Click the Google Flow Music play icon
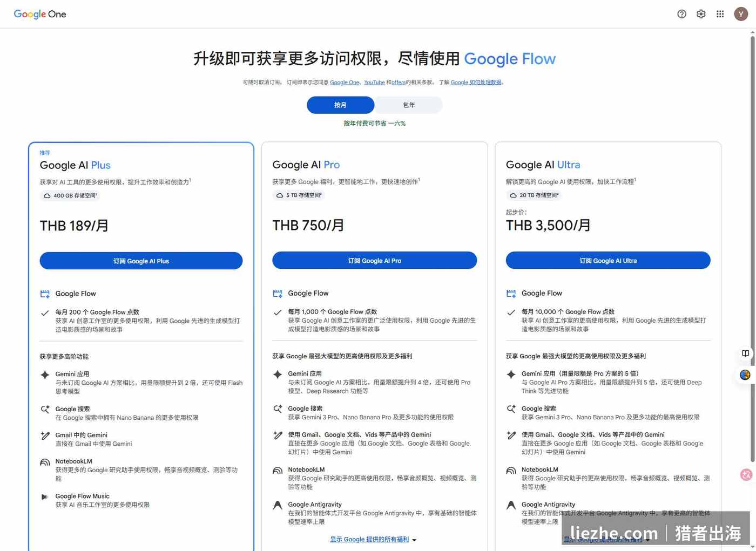This screenshot has height=551, width=756. [x=45, y=496]
